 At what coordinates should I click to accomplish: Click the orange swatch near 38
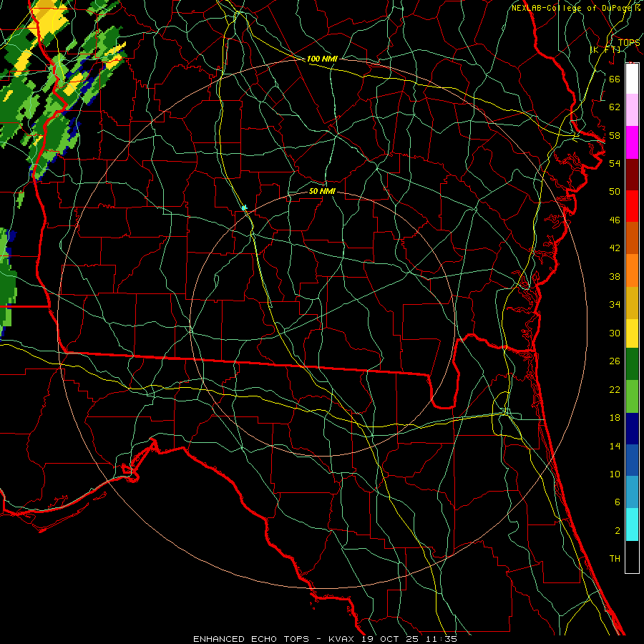pos(632,270)
